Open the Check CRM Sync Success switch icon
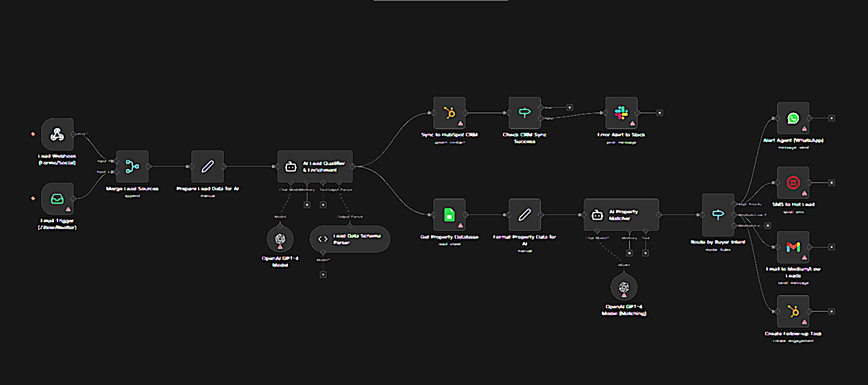Image resolution: width=868 pixels, height=385 pixels. pos(524,112)
